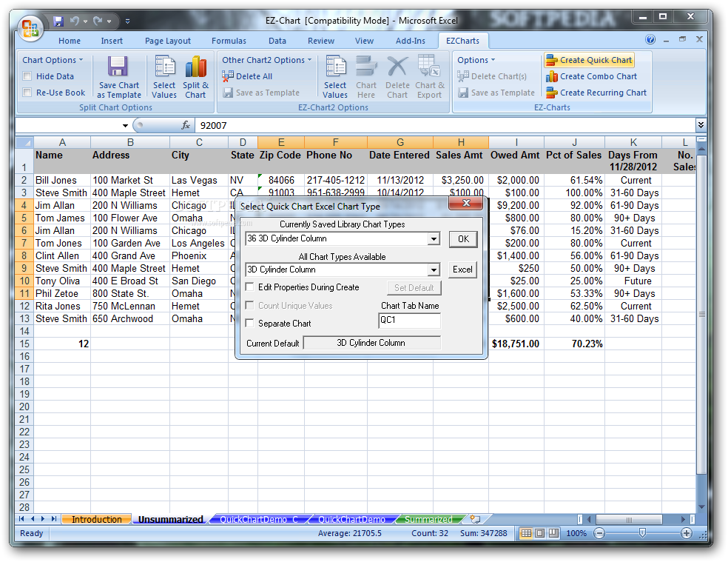
Task: Click the 100% zoom level button
Action: pyautogui.click(x=576, y=533)
